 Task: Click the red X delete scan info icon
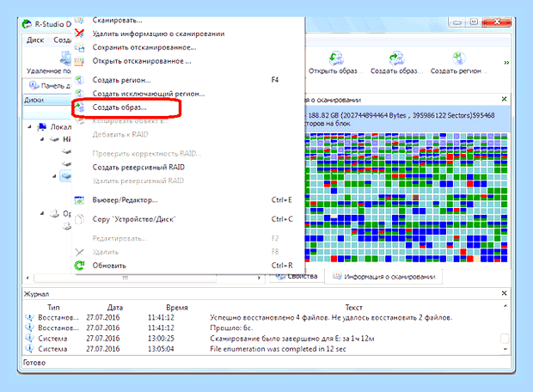point(80,34)
